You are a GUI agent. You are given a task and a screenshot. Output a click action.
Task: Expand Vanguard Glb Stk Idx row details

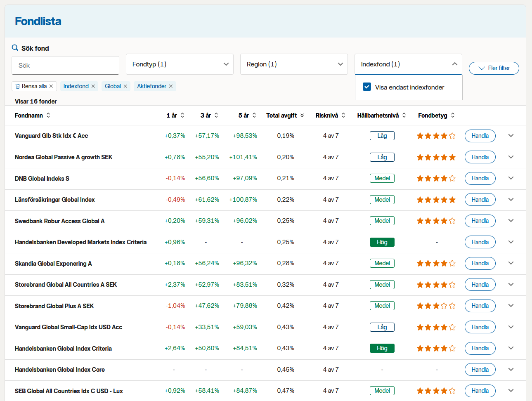tap(511, 136)
